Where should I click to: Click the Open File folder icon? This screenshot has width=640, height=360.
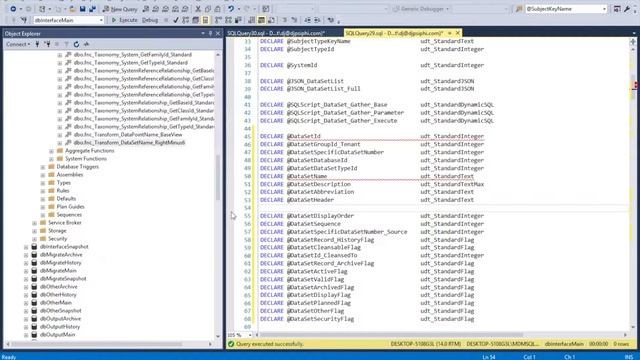point(73,9)
